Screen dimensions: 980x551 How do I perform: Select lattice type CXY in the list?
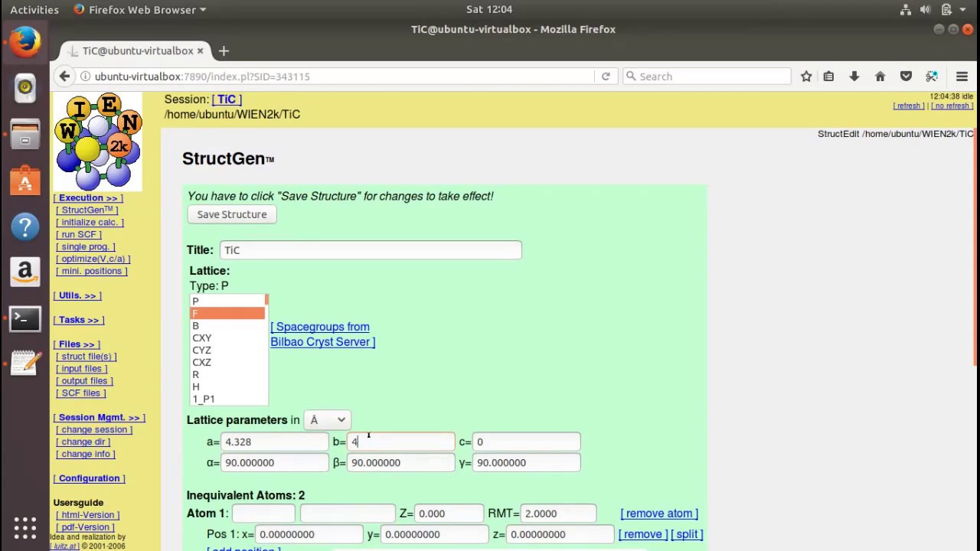point(227,338)
